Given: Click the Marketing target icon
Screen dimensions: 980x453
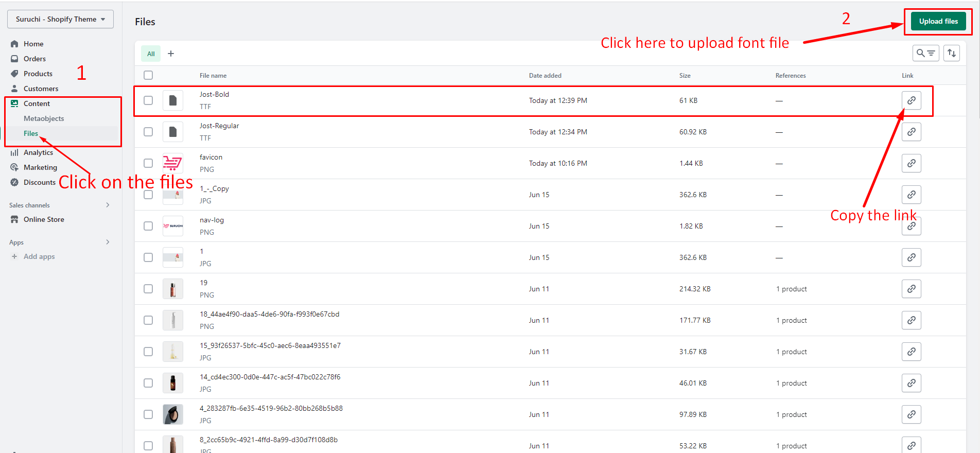Looking at the screenshot, I should click(14, 167).
